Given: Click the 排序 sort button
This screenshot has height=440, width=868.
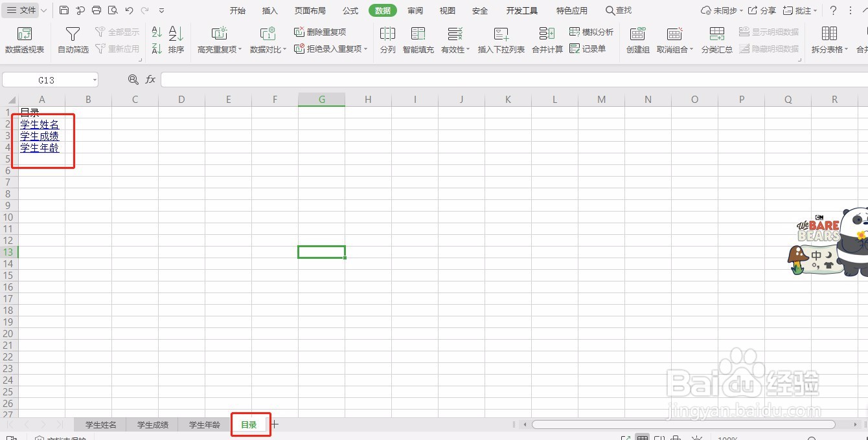Looking at the screenshot, I should (176, 40).
